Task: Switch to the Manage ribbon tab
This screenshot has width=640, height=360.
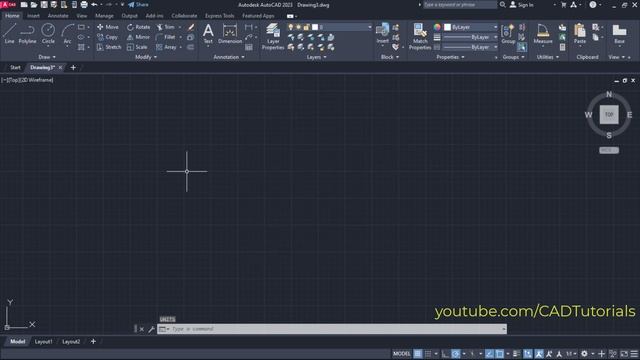Action: tap(104, 16)
